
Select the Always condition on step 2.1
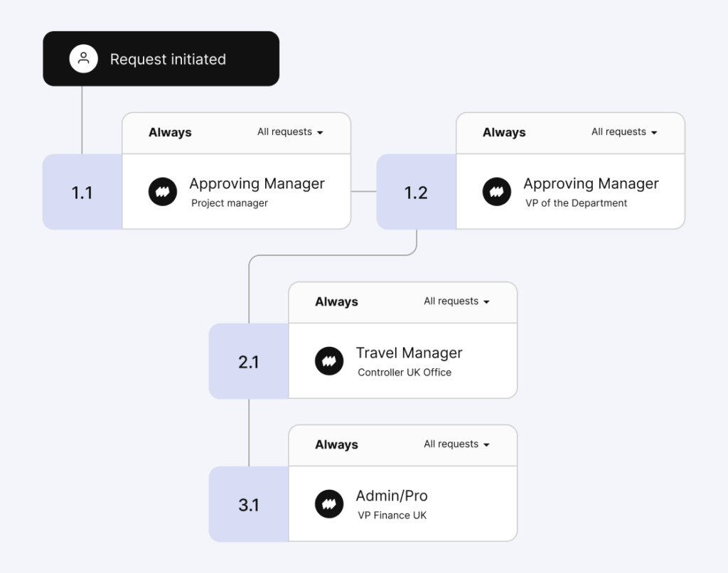pyautogui.click(x=336, y=301)
